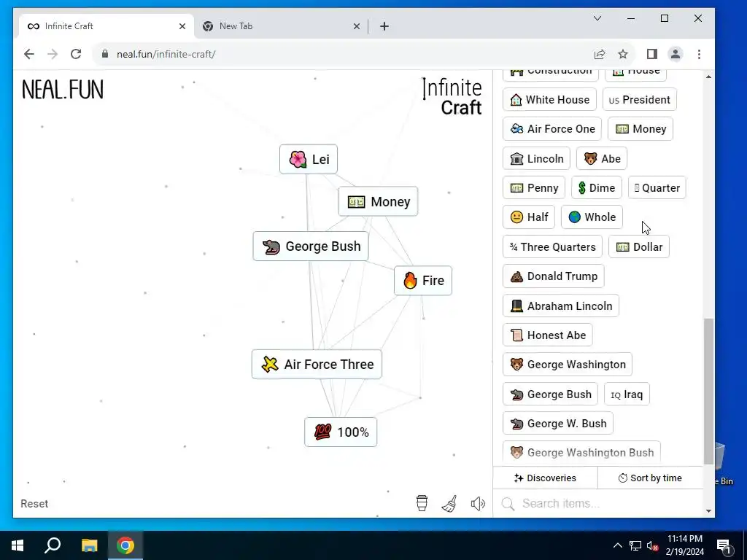This screenshot has height=560, width=747.
Task: Choose Abraham Lincoln in sidebar
Action: [x=561, y=306]
